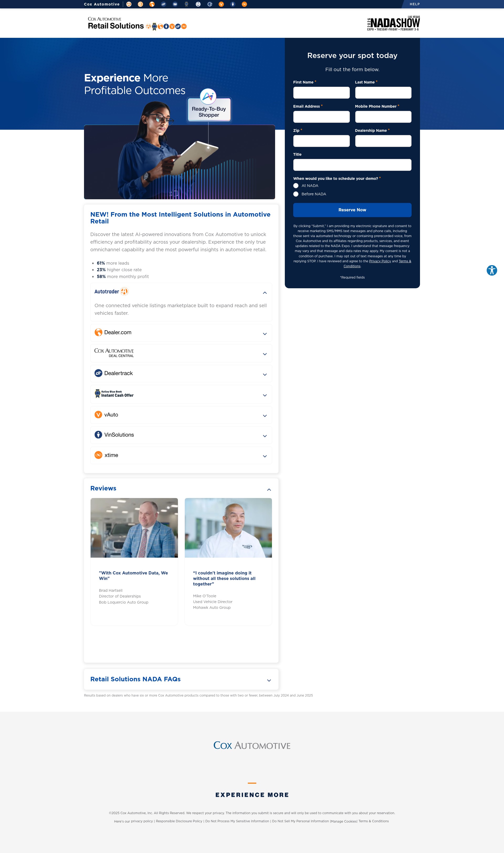504x853 pixels.
Task: Focus the First Name field
Action: pos(321,93)
